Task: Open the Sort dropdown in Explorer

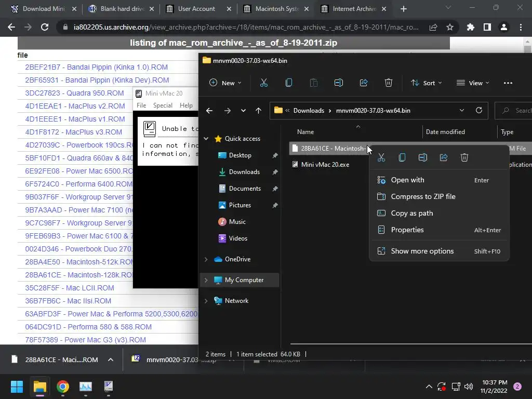Action: point(427,83)
